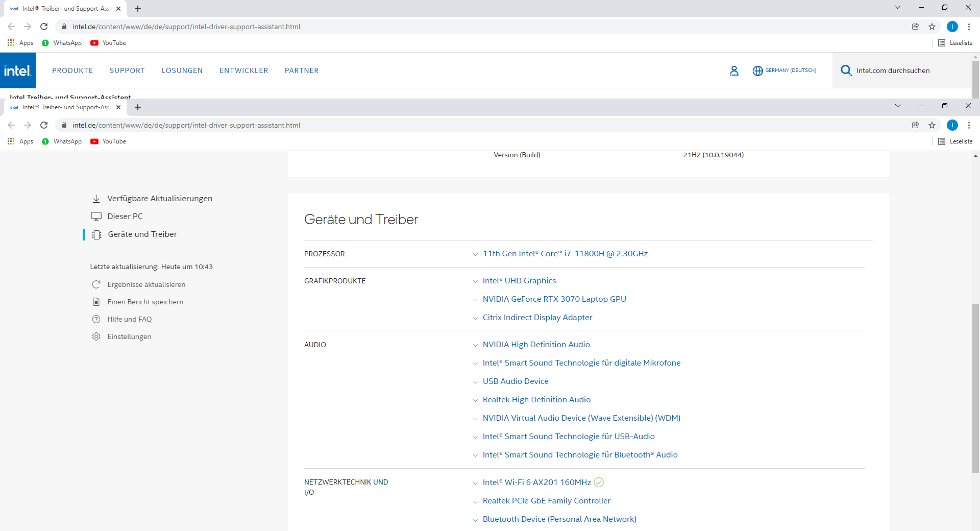
Task: Expand the NVIDIA GeForce RTX 3070 Laptop GPU entry
Action: point(554,299)
